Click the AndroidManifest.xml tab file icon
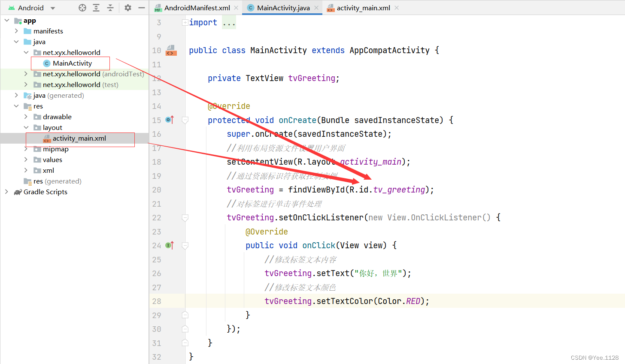 pyautogui.click(x=158, y=8)
